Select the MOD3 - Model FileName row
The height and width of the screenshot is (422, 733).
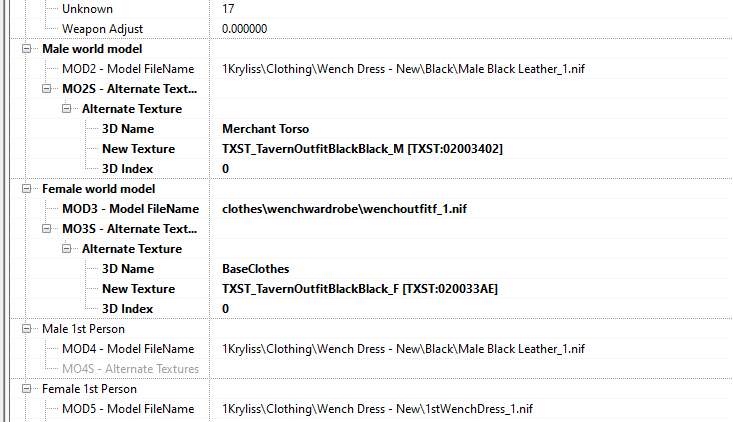[x=372, y=209]
